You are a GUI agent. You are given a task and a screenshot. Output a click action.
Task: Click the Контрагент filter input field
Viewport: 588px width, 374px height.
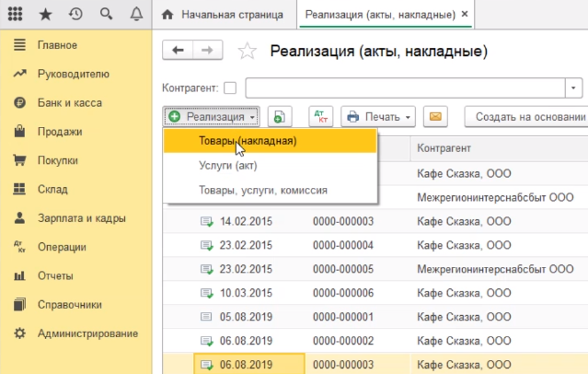405,88
